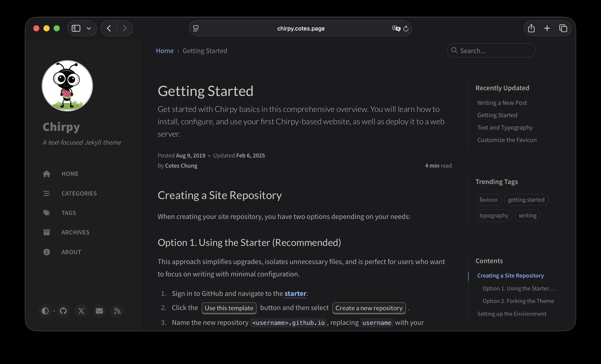This screenshot has height=364, width=601.
Task: Open the RSS feed icon
Action: 117,311
